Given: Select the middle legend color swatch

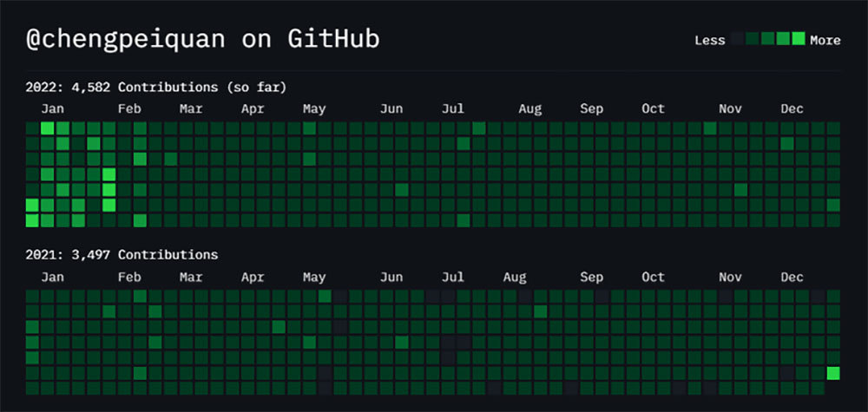Looking at the screenshot, I should point(768,39).
